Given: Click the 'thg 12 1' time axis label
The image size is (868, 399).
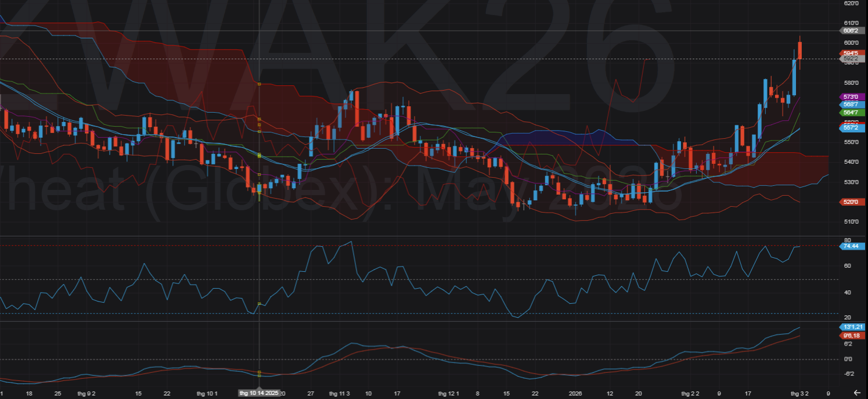Looking at the screenshot, I should tap(448, 393).
